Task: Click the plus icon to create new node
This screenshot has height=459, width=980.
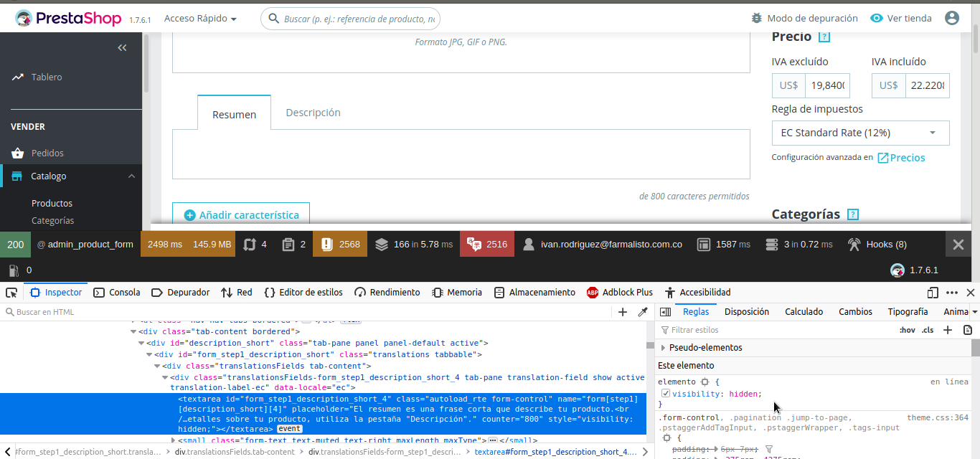Action: [623, 312]
